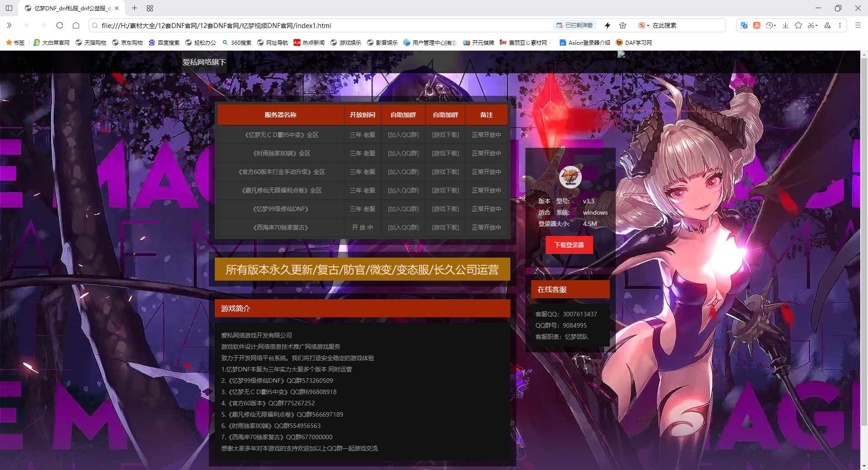Click the red 下载登录器 button
The image size is (868, 470).
(x=569, y=245)
